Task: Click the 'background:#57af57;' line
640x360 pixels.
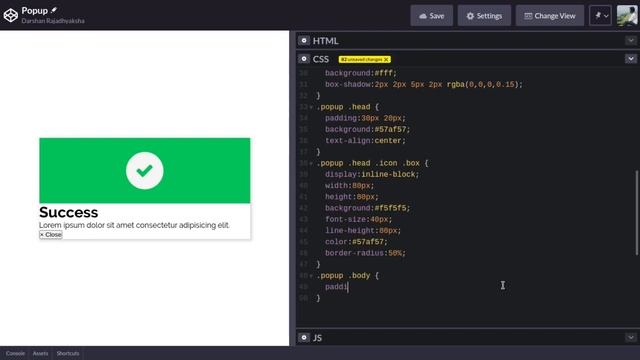Action: pos(367,129)
